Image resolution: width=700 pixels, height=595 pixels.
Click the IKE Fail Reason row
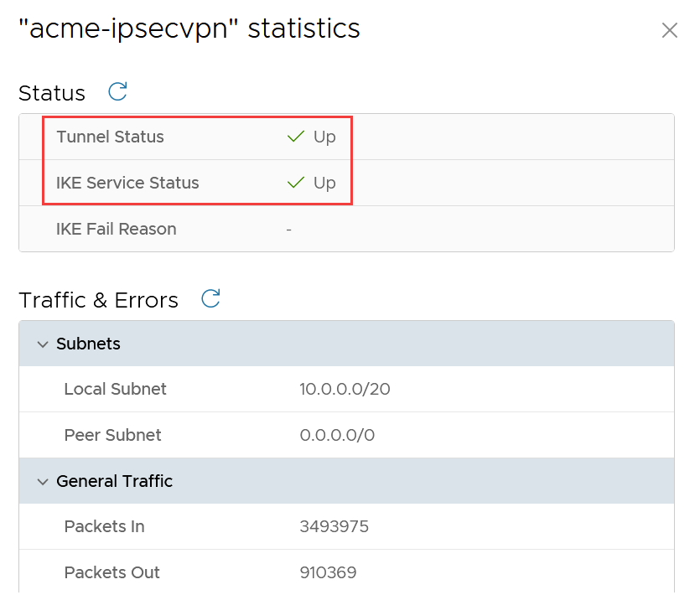tap(116, 229)
